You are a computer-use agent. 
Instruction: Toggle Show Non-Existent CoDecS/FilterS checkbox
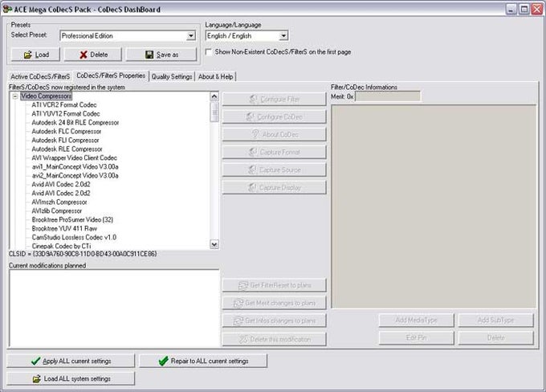(209, 52)
